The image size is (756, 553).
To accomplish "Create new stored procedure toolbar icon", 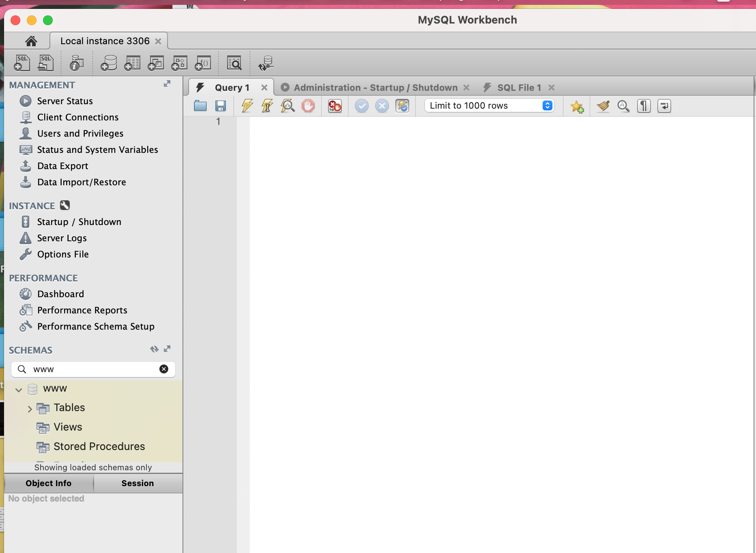I will coord(179,63).
